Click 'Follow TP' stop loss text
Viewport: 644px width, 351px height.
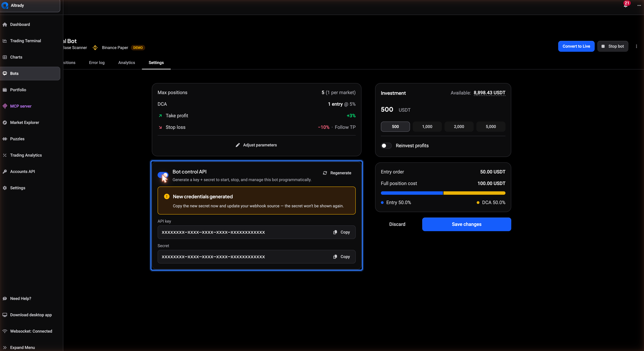click(345, 127)
